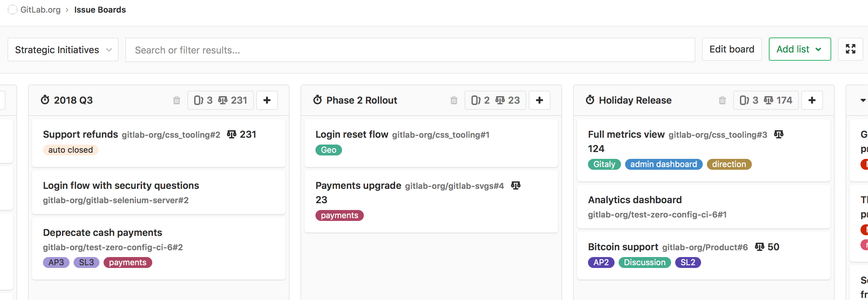
Task: Click the Edit board button
Action: coord(732,49)
